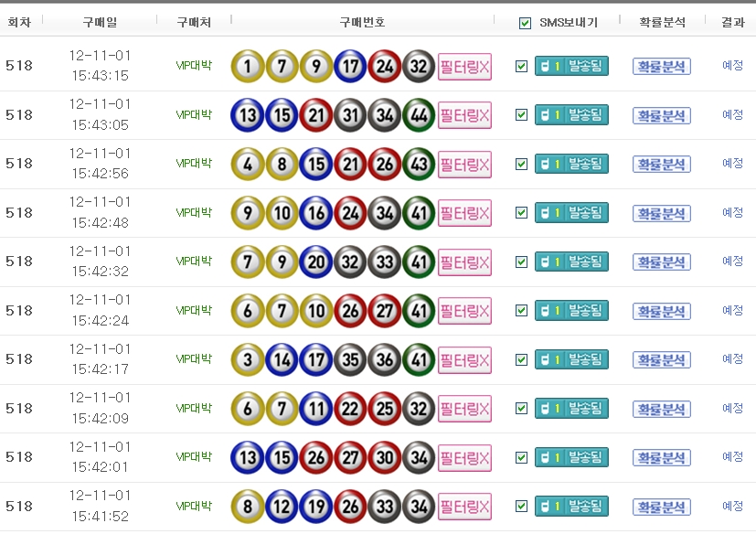Click the blue ball numbered 20
The width and height of the screenshot is (756, 534).
point(316,262)
